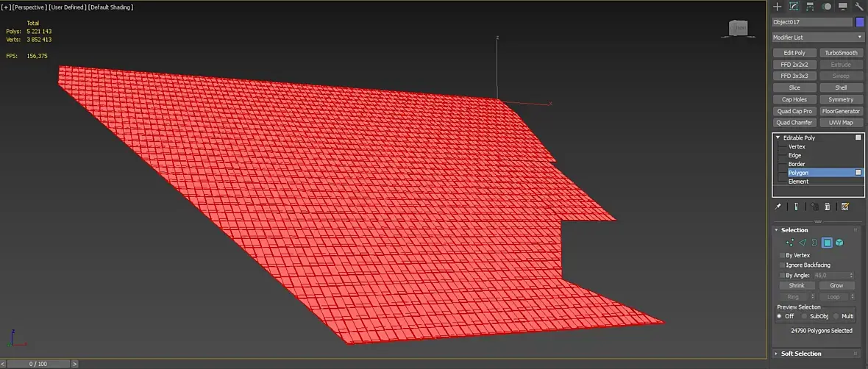This screenshot has height=369, width=868.
Task: Open the Utilities wrench panel tab
Action: pos(859,7)
